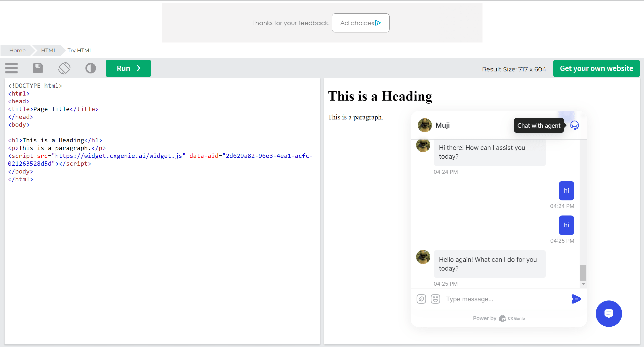644x347 pixels.
Task: Click the 'Hello again!' bot message
Action: coord(490,264)
